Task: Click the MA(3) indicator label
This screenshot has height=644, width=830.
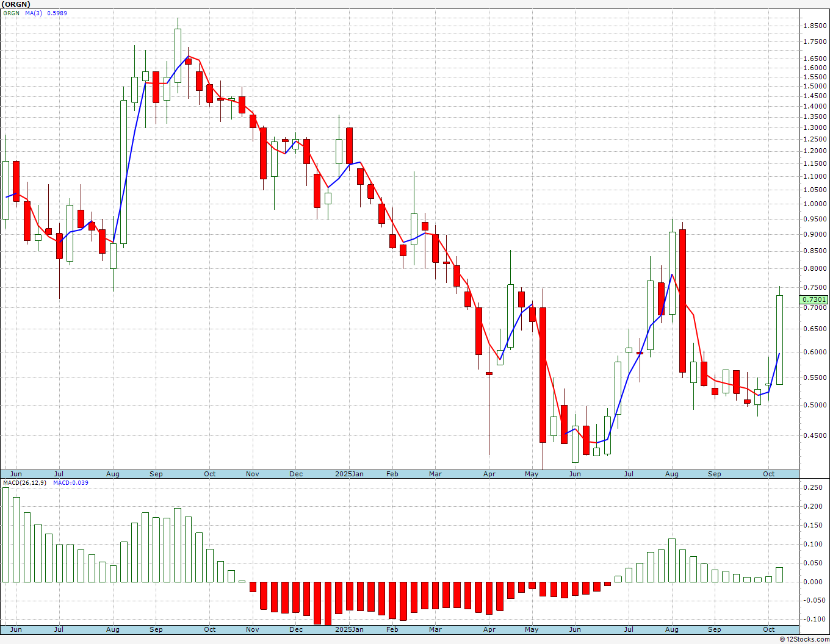Action: pyautogui.click(x=34, y=13)
